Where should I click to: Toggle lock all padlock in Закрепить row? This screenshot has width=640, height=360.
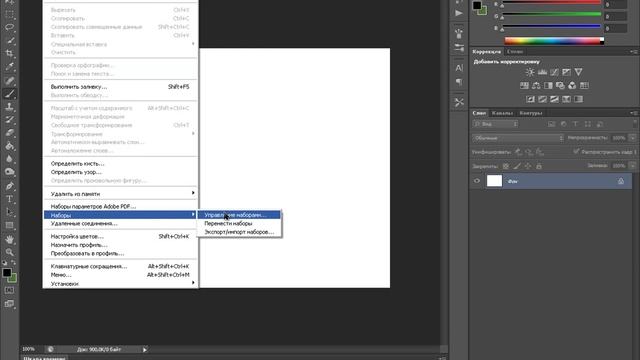pos(539,166)
